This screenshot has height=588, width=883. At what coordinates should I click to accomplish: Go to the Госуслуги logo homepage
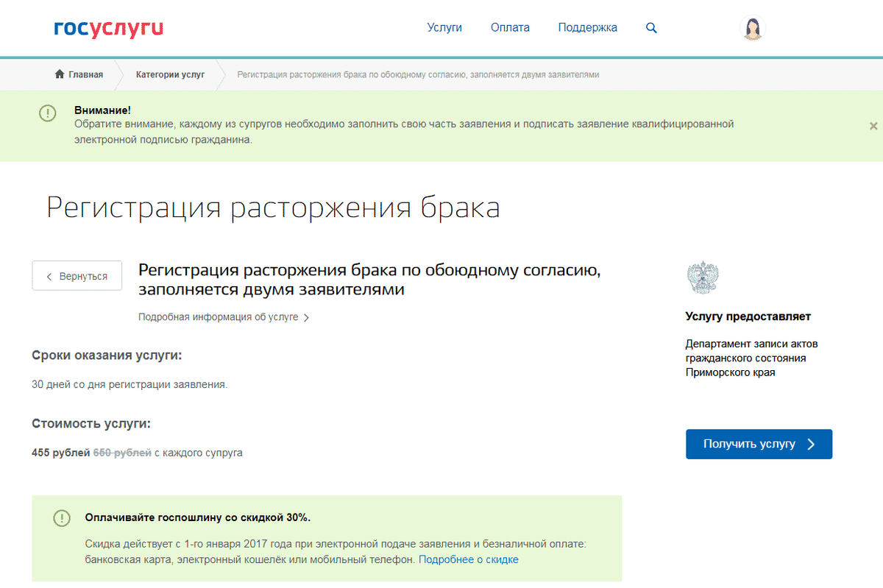[x=109, y=28]
